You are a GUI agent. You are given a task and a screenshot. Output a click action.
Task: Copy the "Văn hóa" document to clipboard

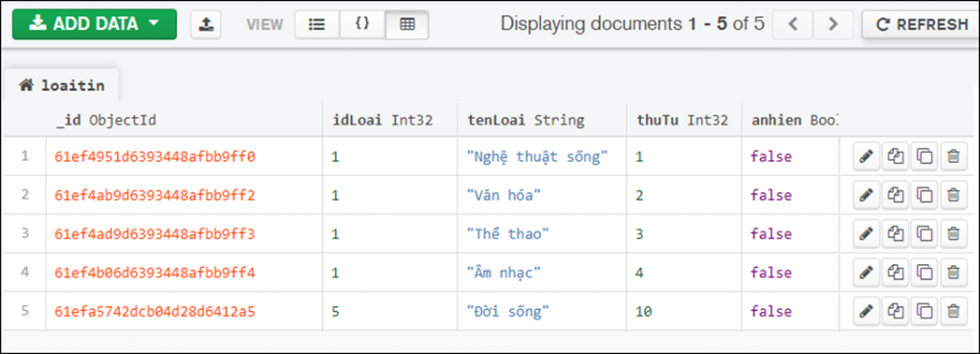(x=895, y=195)
